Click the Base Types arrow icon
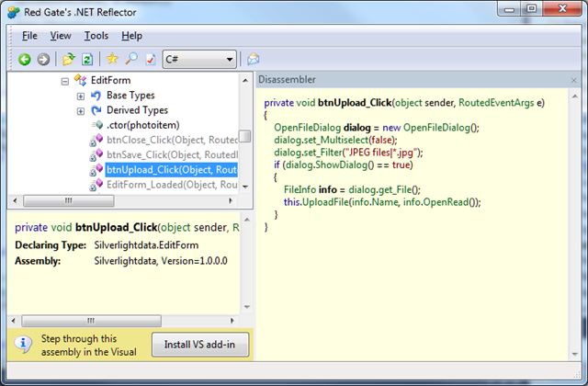This screenshot has height=386, width=588. 96,96
